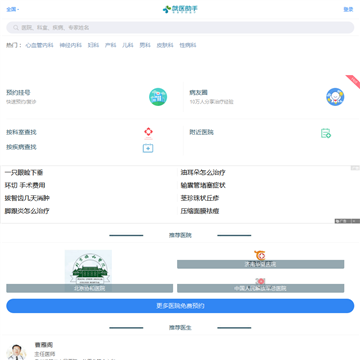Screen dimensions: 360x360
Task: Select the 妇科 hot department link
Action: click(x=93, y=45)
